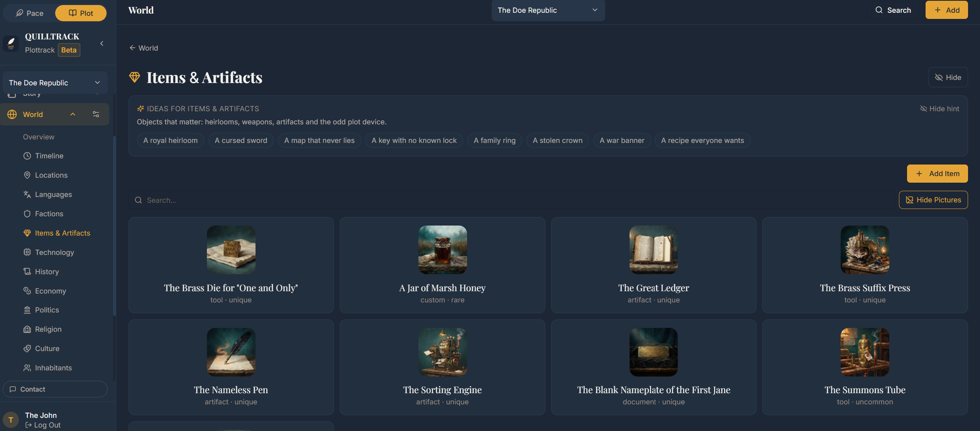Open The Nameless Pen item card
The height and width of the screenshot is (431, 980).
click(x=231, y=367)
